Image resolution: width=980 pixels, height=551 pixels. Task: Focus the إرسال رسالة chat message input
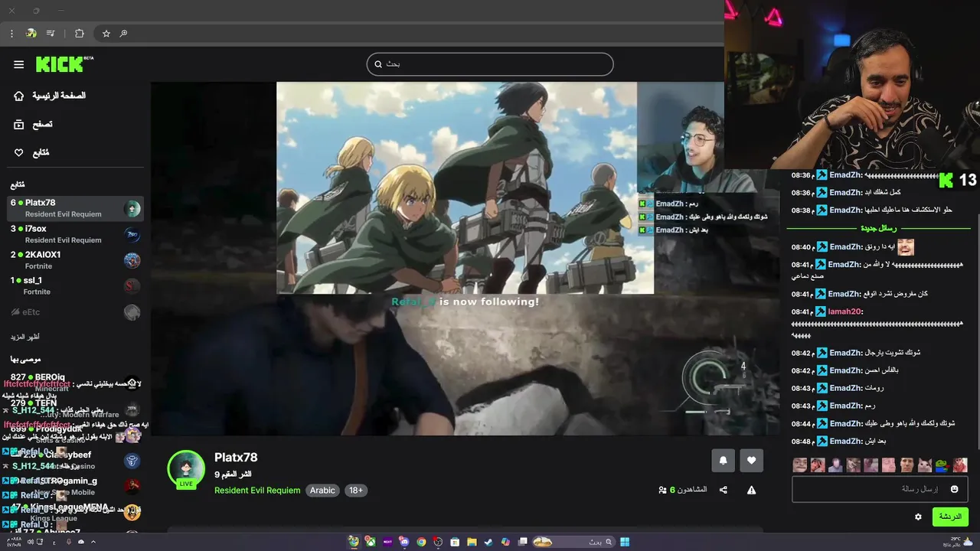[880, 489]
